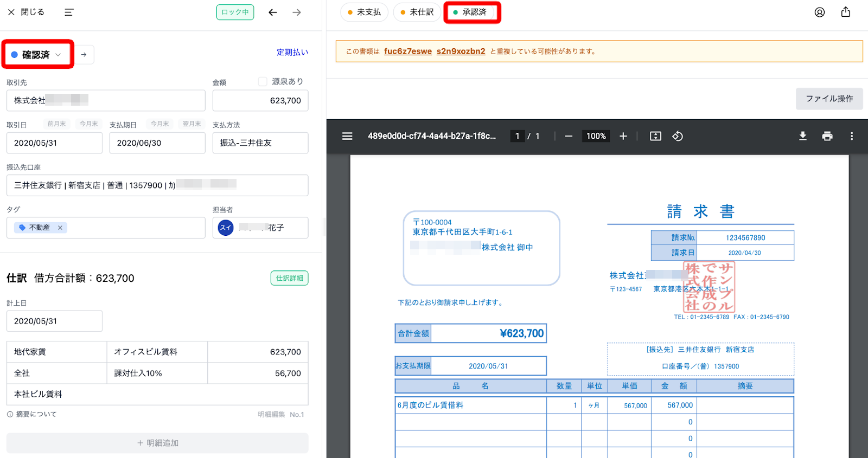This screenshot has width=868, height=458.
Task: Click the 明細追加 button
Action: pyautogui.click(x=157, y=443)
